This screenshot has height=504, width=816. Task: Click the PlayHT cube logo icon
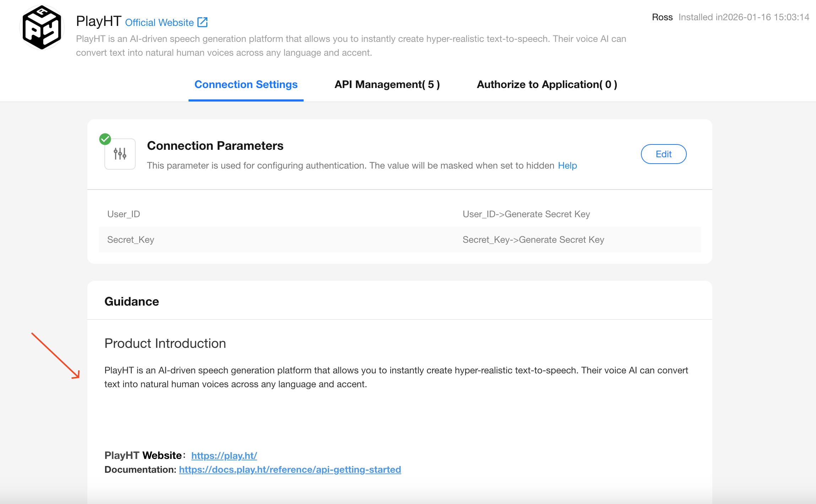pos(42,28)
